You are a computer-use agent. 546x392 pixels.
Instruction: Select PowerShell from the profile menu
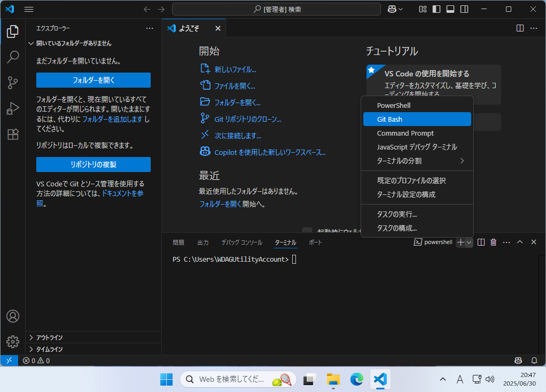[417, 106]
